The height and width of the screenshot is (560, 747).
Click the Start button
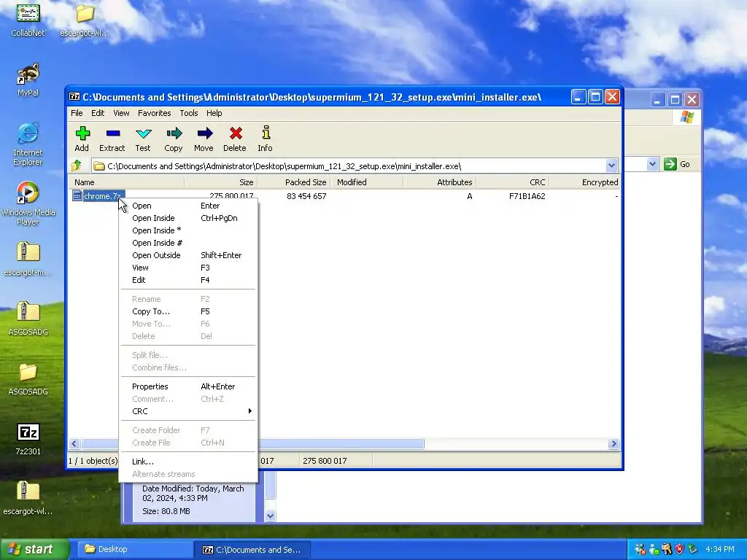(34, 549)
